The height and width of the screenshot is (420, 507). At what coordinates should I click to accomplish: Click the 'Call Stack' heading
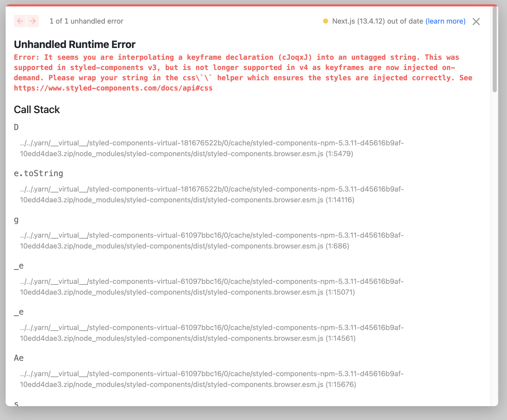pyautogui.click(x=37, y=109)
